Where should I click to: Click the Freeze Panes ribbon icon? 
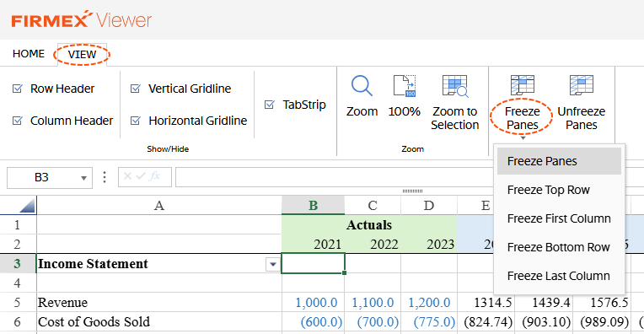522,85
